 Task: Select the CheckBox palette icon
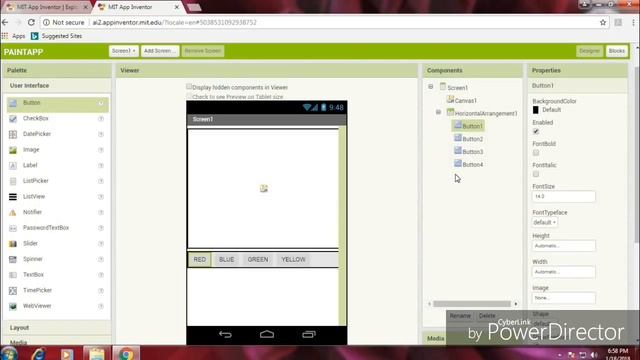click(13, 118)
